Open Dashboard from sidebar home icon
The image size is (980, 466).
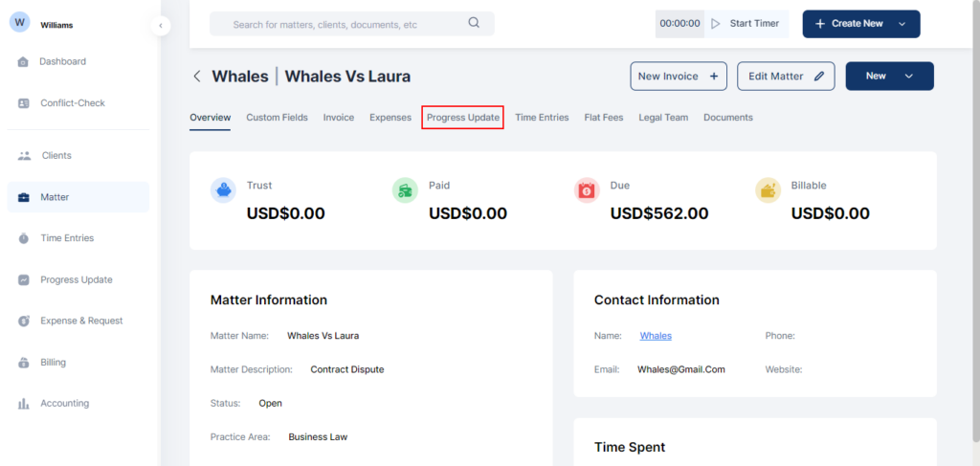tap(23, 62)
